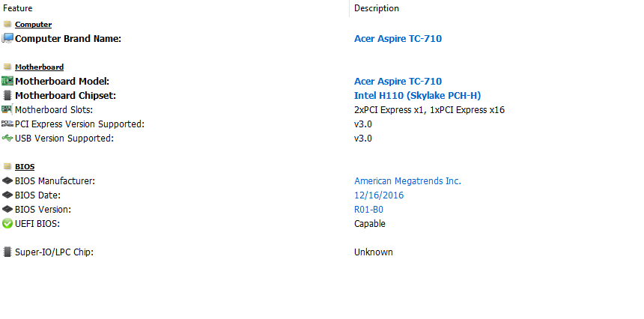This screenshot has width=644, height=319.
Task: Click the Intel H110 (Skylake PCH-H) link
Action: click(x=417, y=96)
